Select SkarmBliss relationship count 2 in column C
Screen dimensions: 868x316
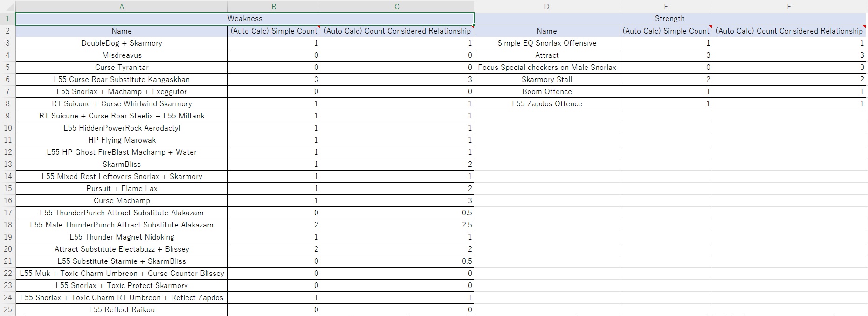click(397, 164)
